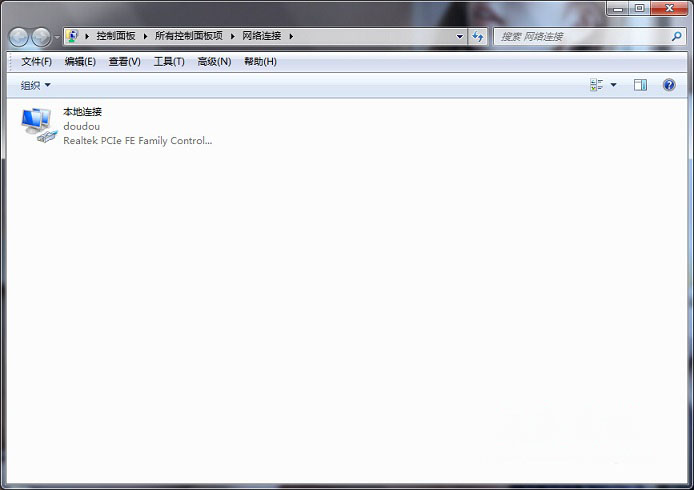Open more view options dropdown arrow
This screenshot has width=694, height=490.
pos(613,85)
